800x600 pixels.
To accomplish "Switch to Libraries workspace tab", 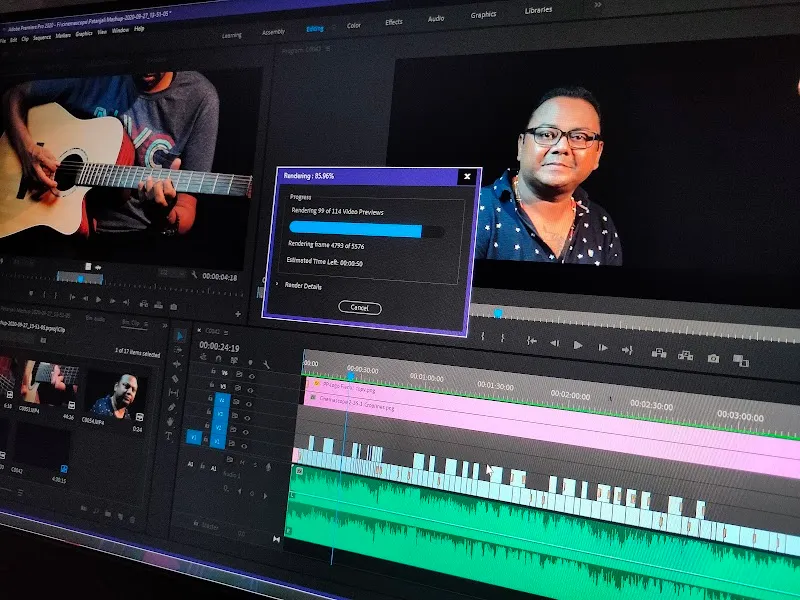I will pyautogui.click(x=538, y=10).
